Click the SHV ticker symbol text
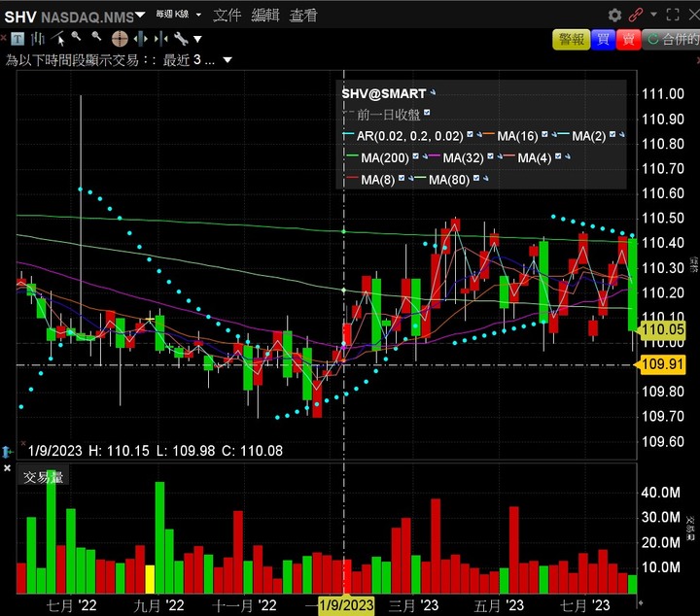Viewport: 700px width, 616px height. pyautogui.click(x=20, y=17)
